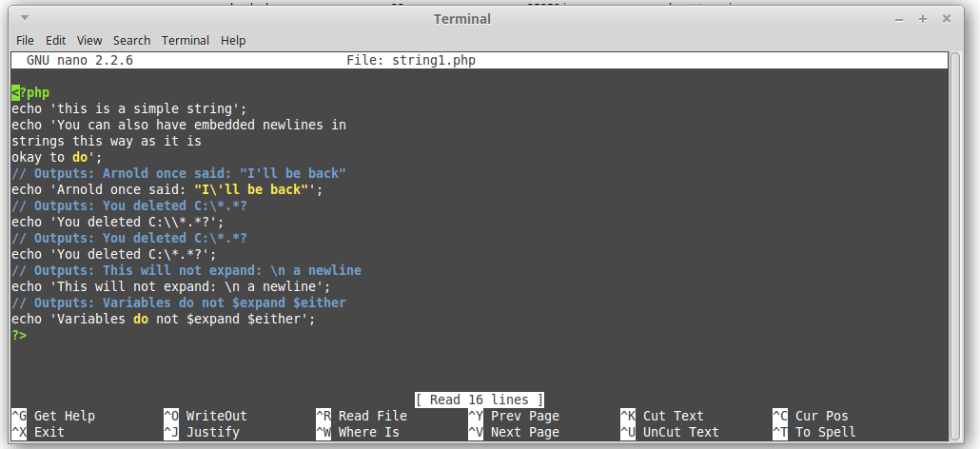This screenshot has width=980, height=449.
Task: Click the ^O WriteOut shortcut
Action: coord(206,416)
